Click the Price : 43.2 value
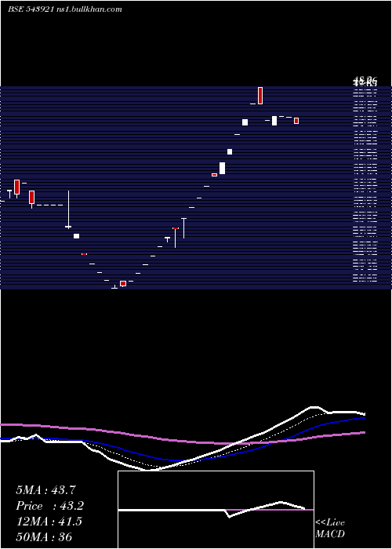This screenshot has width=392, height=549. click(x=49, y=506)
